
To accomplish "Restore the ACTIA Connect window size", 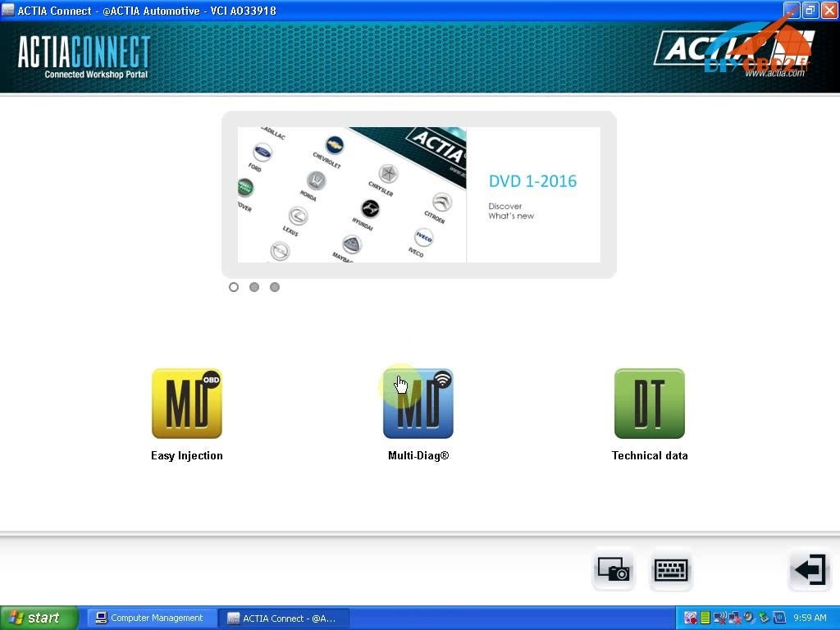I will (811, 10).
